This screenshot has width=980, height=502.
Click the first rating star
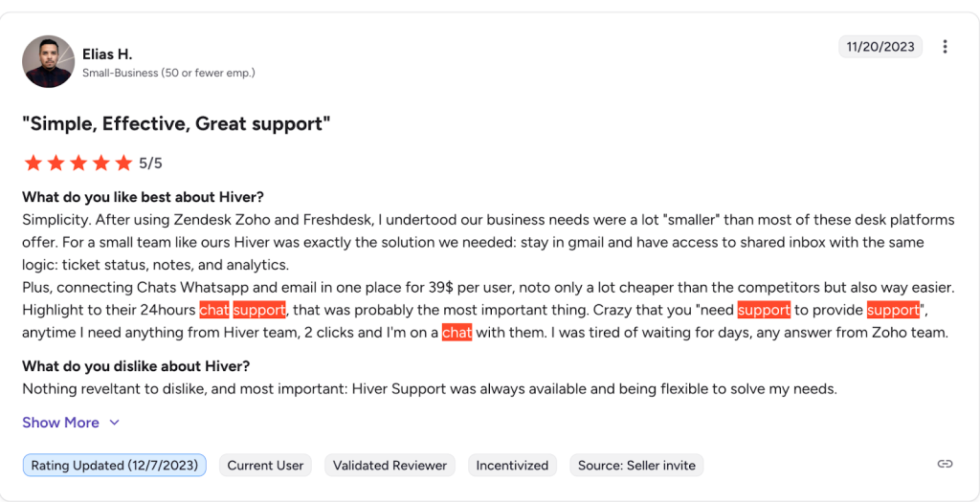tap(33, 163)
